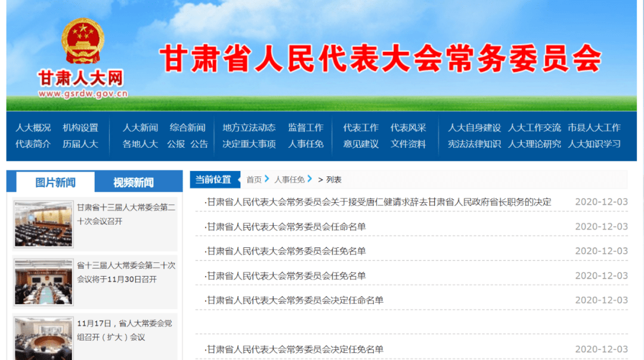Select the 图片新闻 tab
The image size is (644, 360).
coord(55,182)
